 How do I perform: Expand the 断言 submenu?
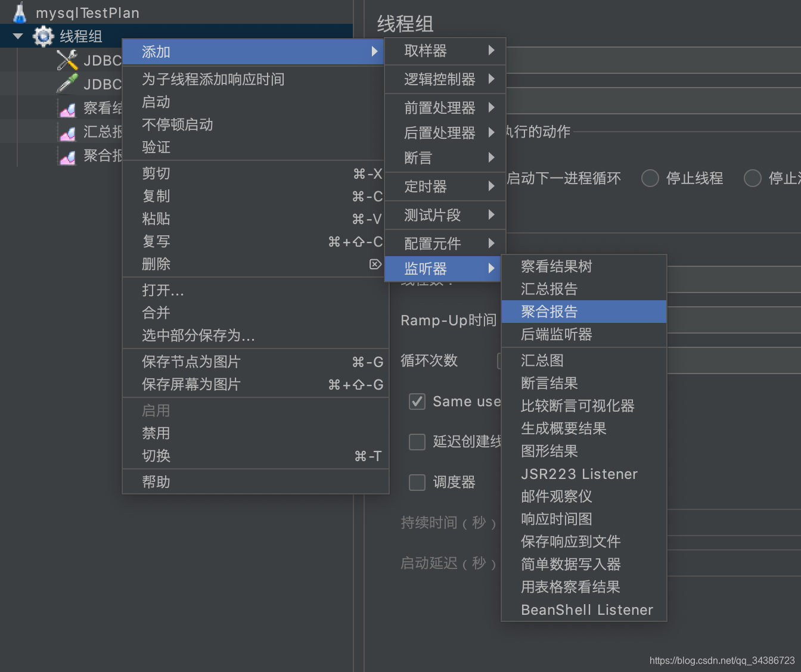[445, 158]
